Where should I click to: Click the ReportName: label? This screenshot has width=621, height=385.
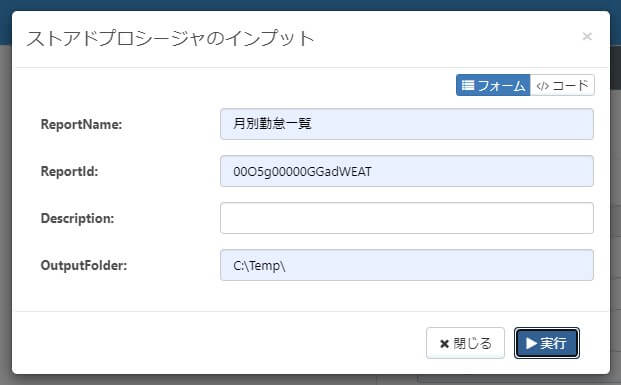81,124
